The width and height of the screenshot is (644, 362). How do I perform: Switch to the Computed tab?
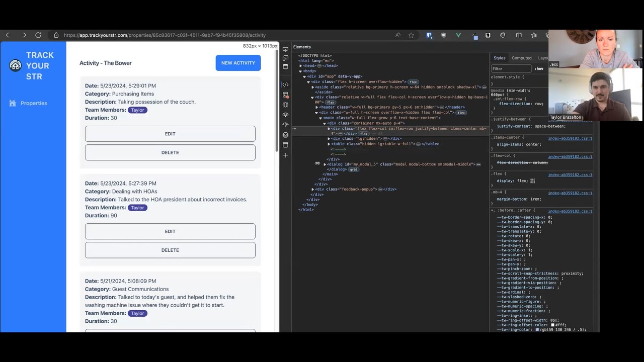pos(521,58)
